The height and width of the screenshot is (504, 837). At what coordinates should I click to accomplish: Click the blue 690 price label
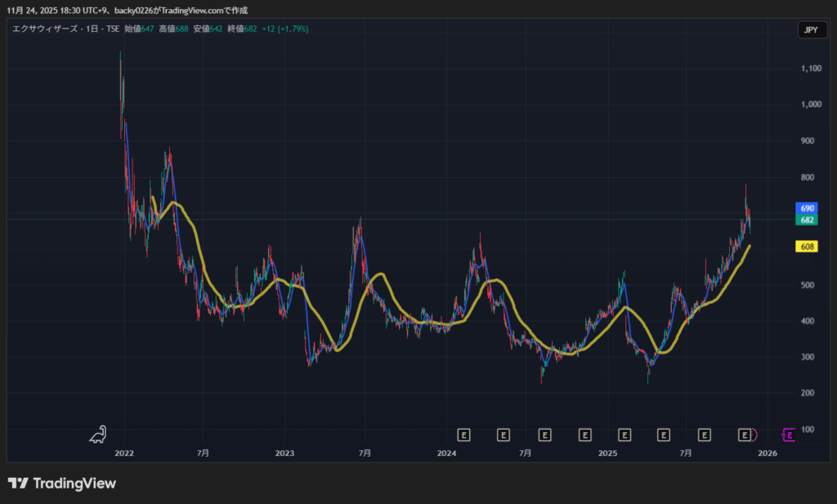coord(807,209)
